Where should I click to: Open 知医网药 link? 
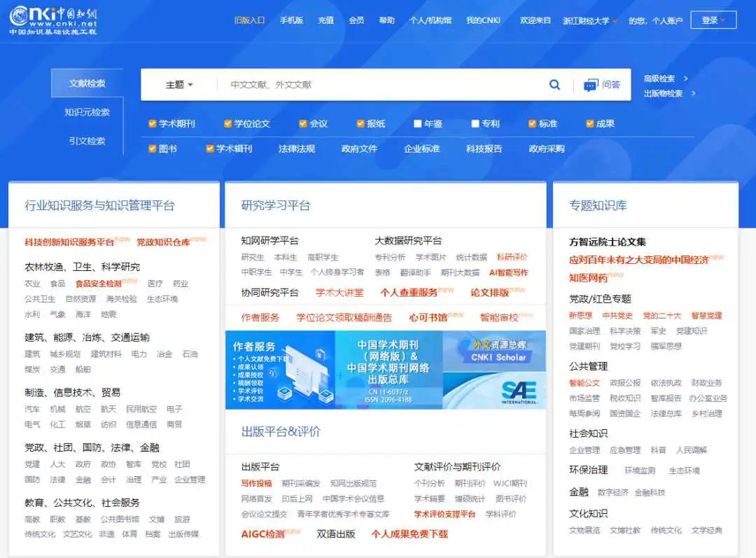pyautogui.click(x=588, y=278)
